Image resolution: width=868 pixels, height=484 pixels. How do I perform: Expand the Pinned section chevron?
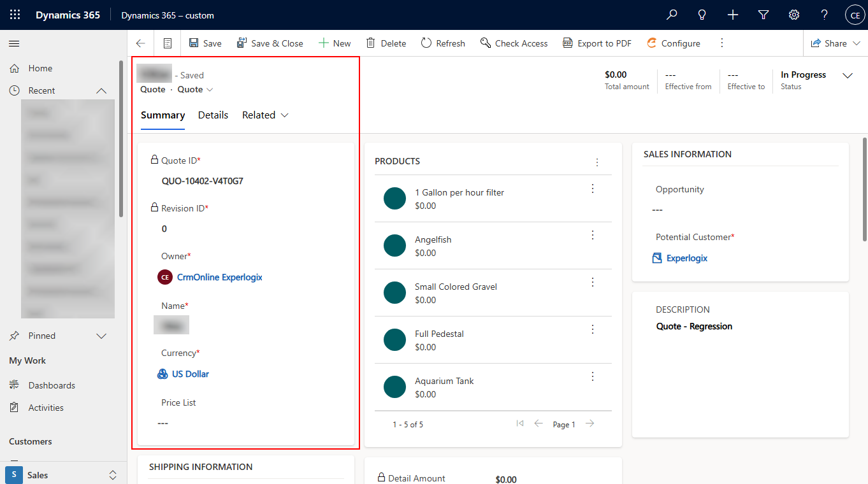[101, 336]
